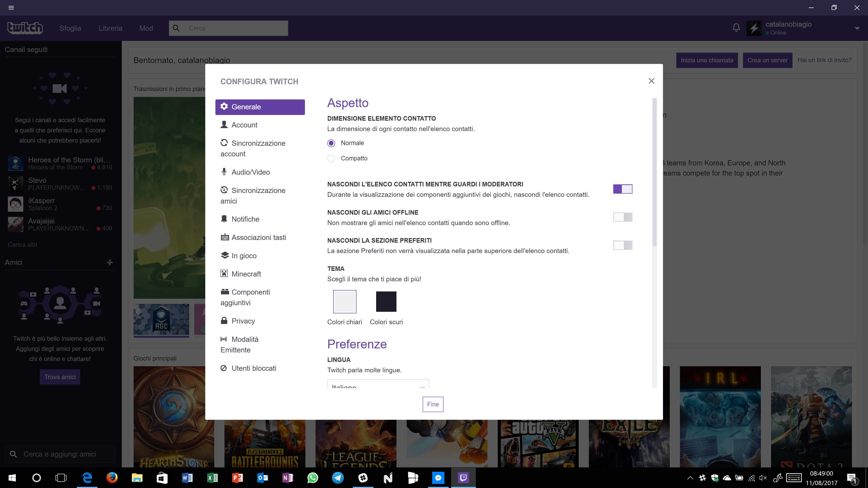This screenshot has width=868, height=488.
Task: Open Excel from the taskbar
Action: (x=212, y=478)
